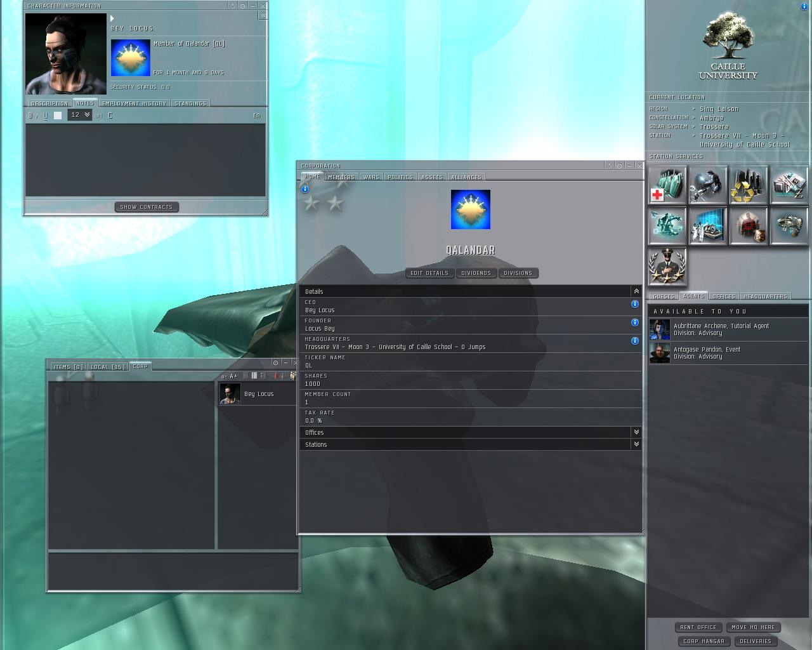Click info icon at Corporation window top-left

(x=305, y=189)
